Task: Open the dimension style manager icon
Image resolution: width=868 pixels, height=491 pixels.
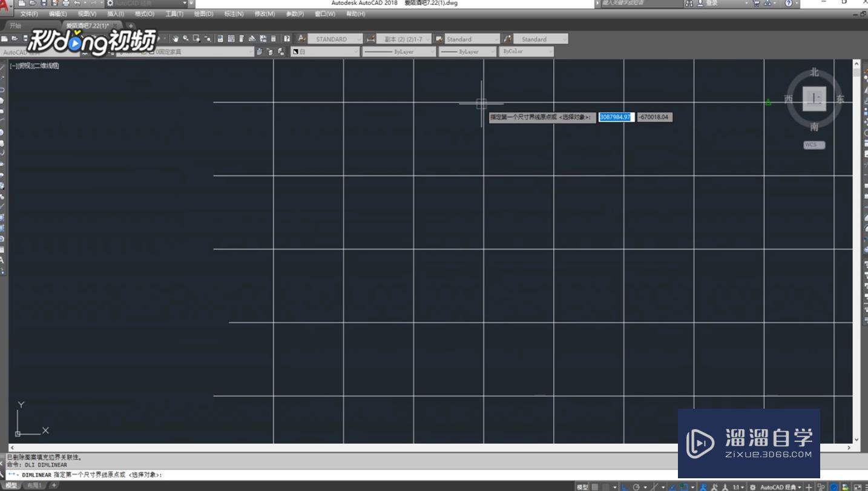Action: click(x=370, y=39)
